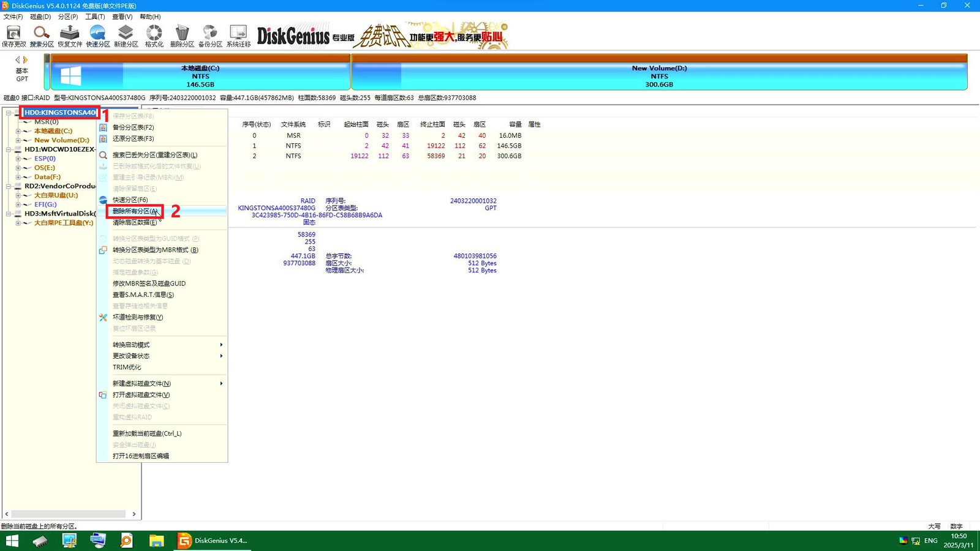Choose 删除所有分区(A) from context menu

pos(162,211)
